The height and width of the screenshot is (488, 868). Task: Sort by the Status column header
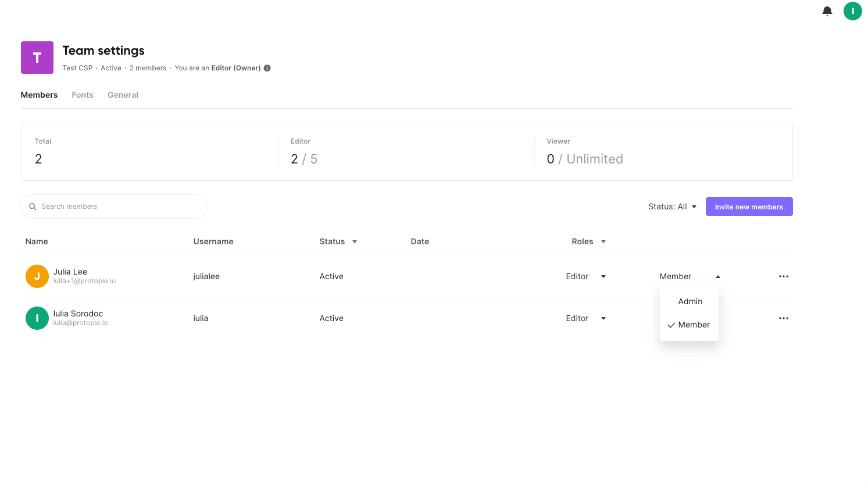[338, 241]
